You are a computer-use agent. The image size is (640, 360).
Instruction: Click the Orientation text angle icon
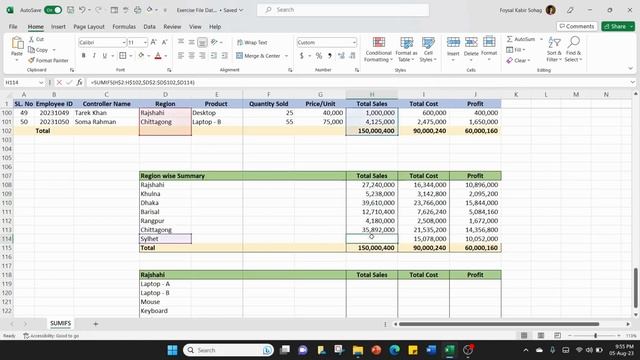[214, 42]
